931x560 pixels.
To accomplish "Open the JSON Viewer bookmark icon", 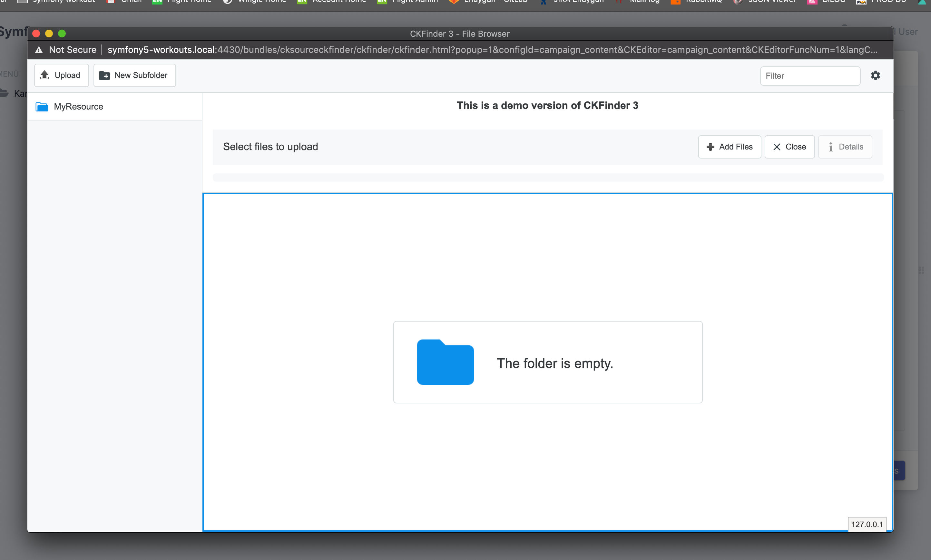I will click(737, 2).
